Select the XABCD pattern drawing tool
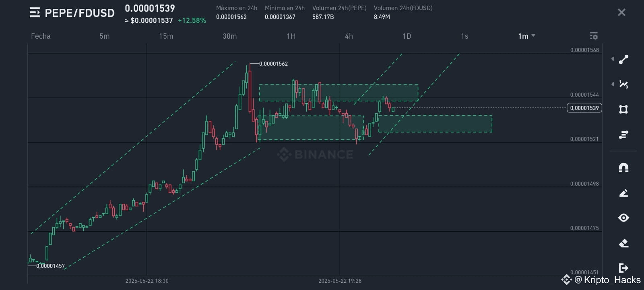Screen dimensions: 644x290 pos(623,84)
